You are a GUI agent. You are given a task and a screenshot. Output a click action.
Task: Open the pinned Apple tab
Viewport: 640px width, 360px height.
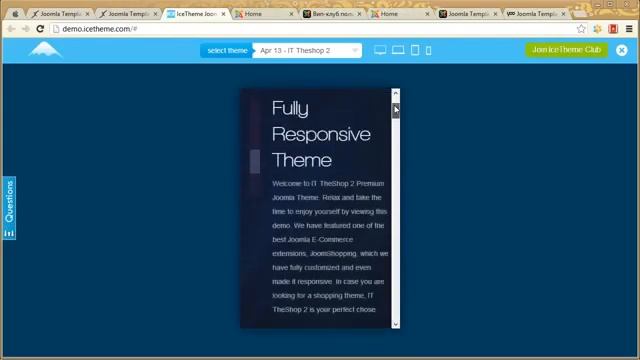[16, 14]
